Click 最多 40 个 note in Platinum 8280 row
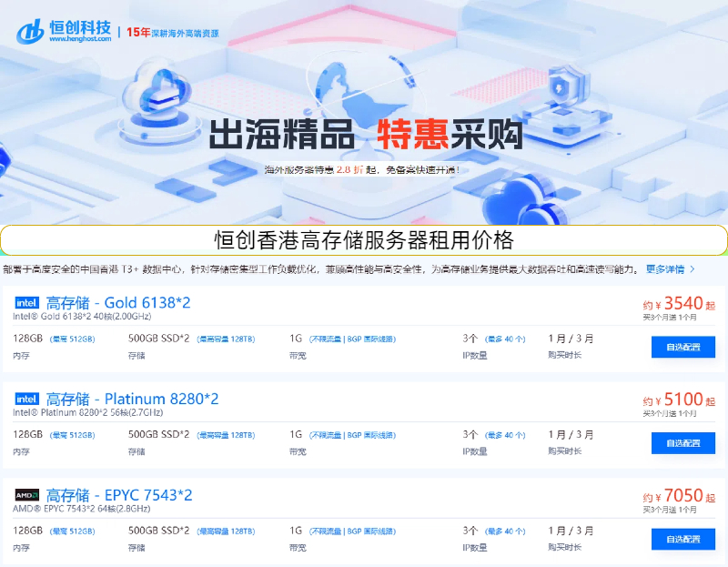Screen dimensions: 728x567 [505, 436]
